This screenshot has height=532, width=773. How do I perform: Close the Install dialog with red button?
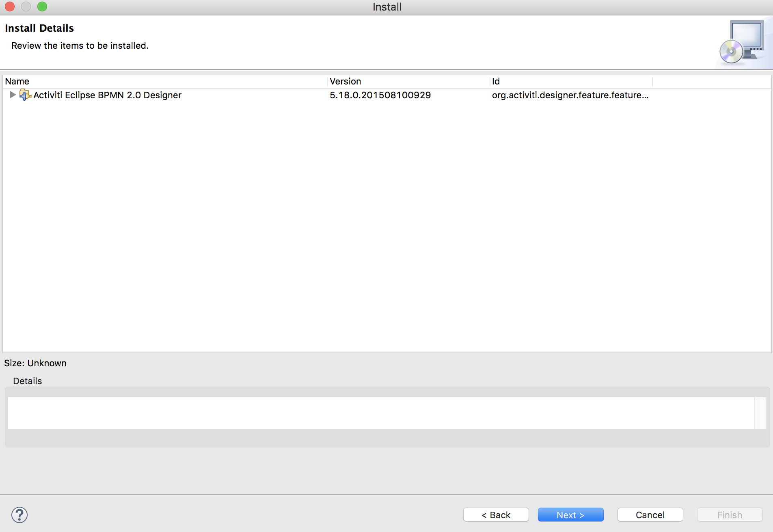click(10, 6)
